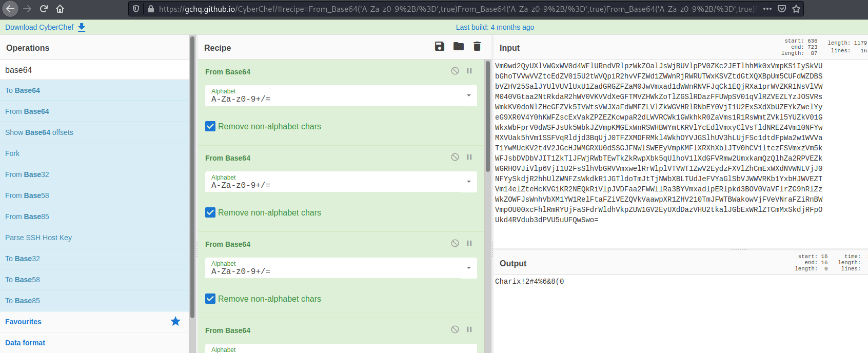The width and height of the screenshot is (868, 353).
Task: Click the Operations panel heading
Action: point(28,48)
